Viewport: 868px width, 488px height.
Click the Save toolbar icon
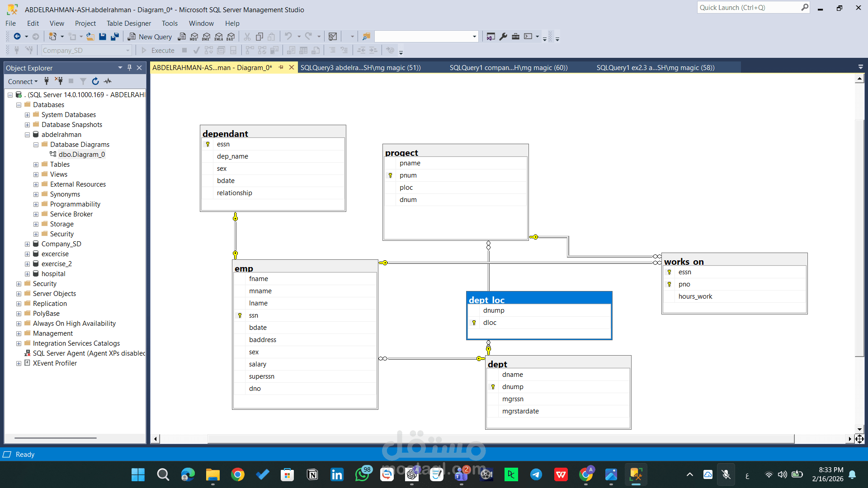click(x=103, y=37)
